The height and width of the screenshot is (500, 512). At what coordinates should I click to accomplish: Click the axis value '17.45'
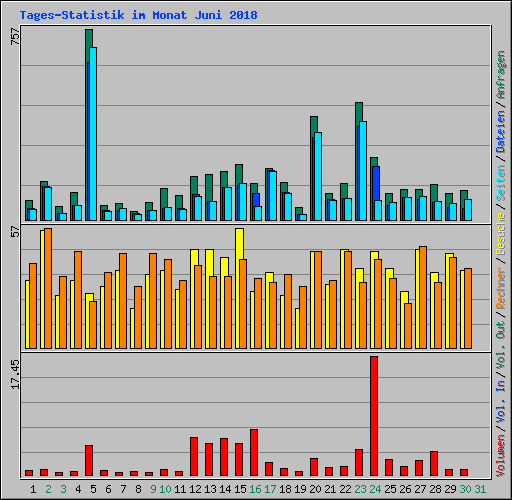(x=16, y=374)
